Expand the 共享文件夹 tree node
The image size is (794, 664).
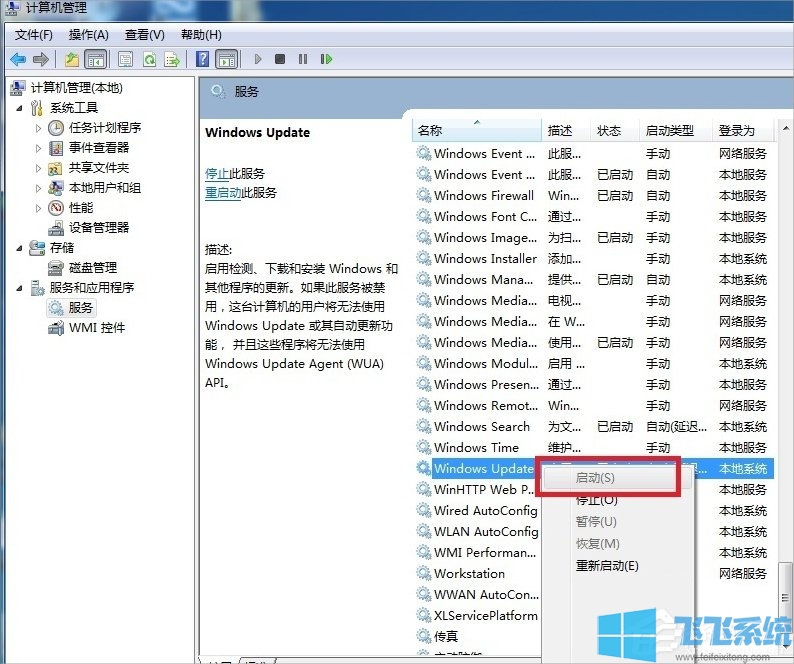38,168
